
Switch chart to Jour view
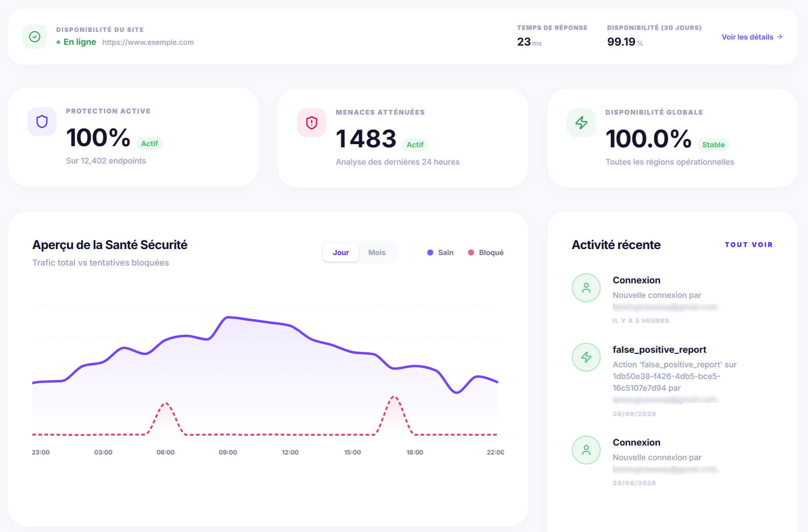tap(341, 252)
